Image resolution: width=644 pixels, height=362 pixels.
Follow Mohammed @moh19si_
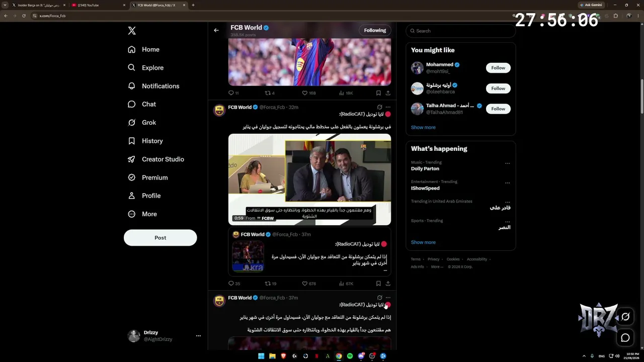498,68
